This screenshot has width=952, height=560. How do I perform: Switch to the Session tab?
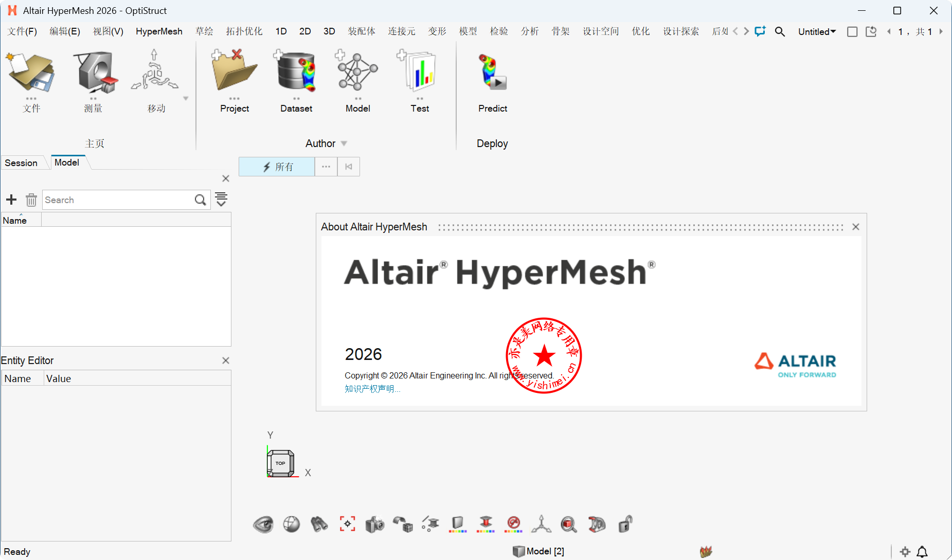[x=21, y=163]
